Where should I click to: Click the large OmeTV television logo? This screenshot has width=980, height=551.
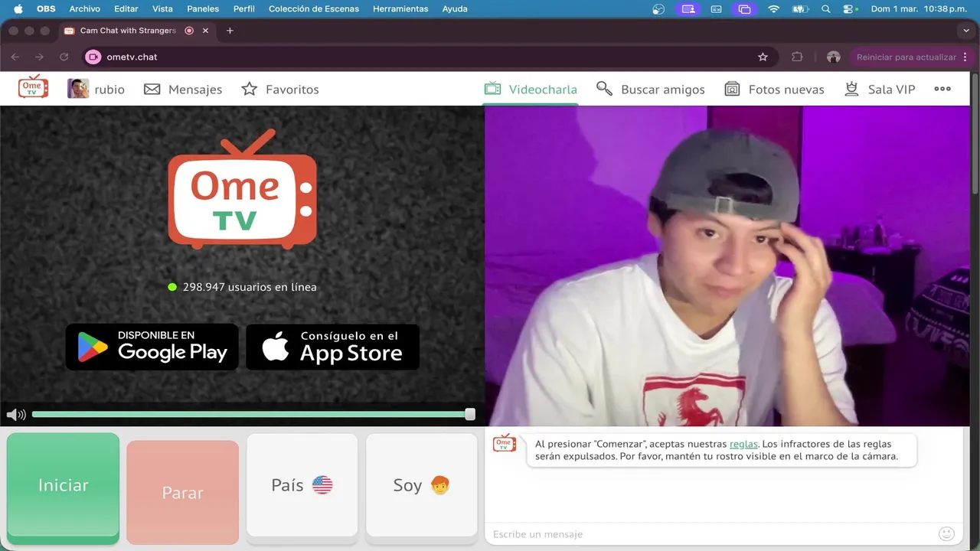pos(242,190)
